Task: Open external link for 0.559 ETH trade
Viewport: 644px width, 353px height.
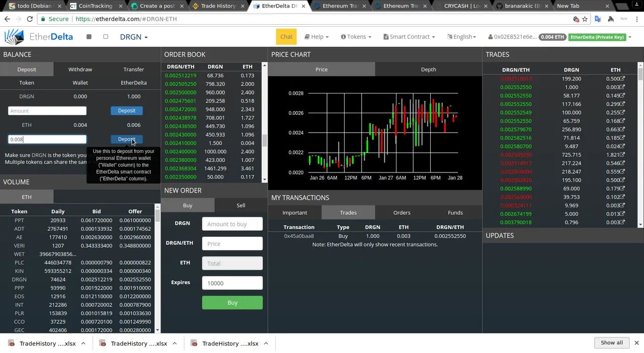Action: point(622,172)
